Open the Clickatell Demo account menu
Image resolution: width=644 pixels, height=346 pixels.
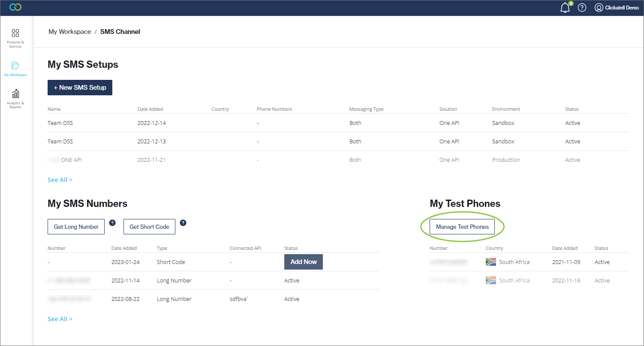click(x=616, y=7)
